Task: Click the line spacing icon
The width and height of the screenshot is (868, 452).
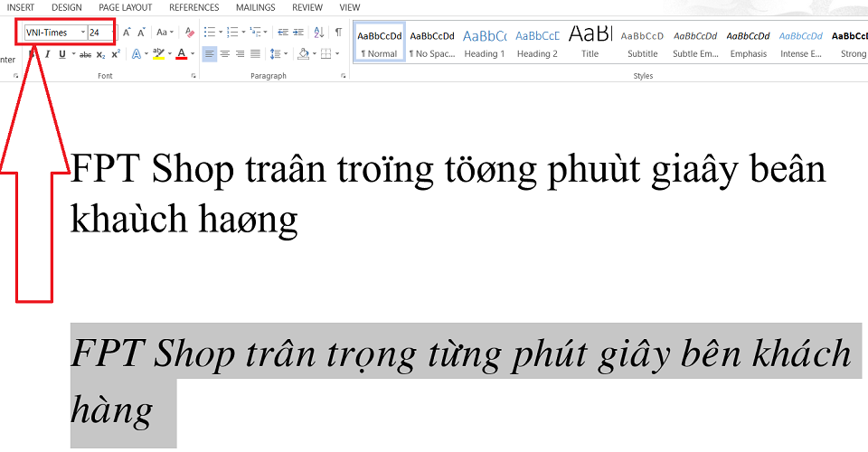Action: (x=275, y=53)
